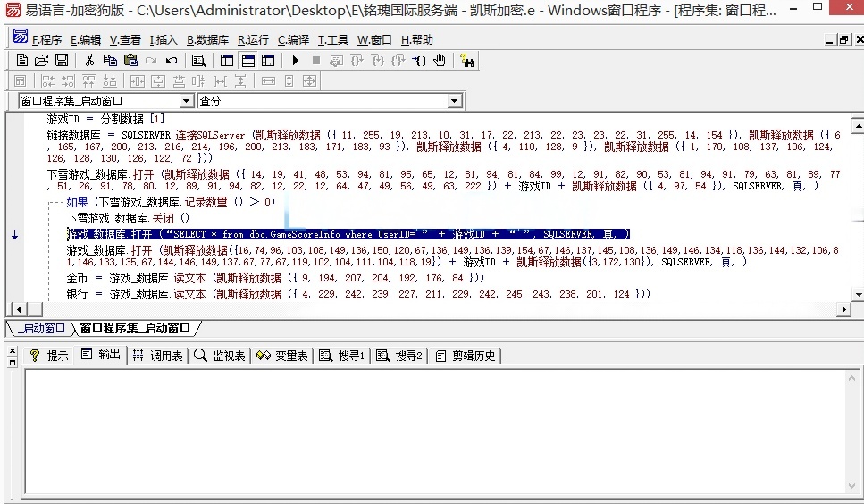Click the highlighted SELECT * from dbo.GameScoreInfo line
864x504 pixels.
[348, 234]
